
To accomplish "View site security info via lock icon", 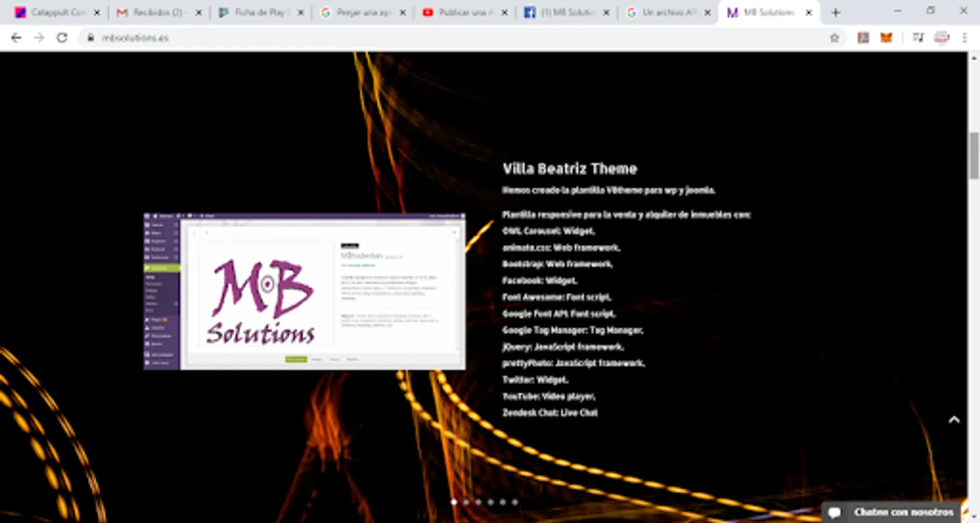I will pyautogui.click(x=91, y=38).
